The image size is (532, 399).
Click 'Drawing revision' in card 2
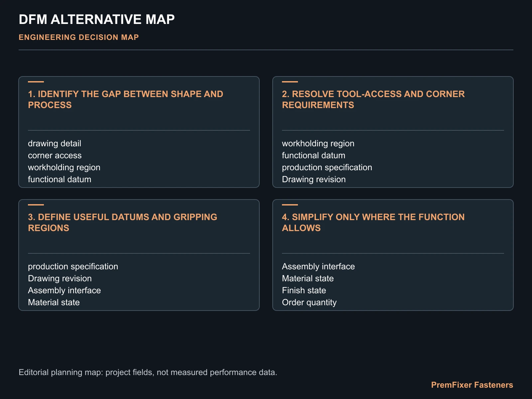[314, 179]
